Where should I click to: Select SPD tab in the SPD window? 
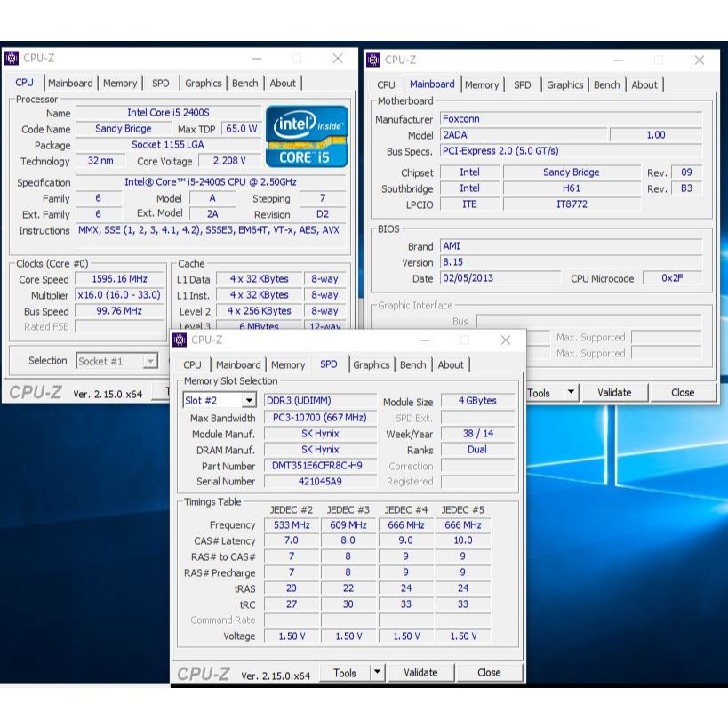[329, 364]
